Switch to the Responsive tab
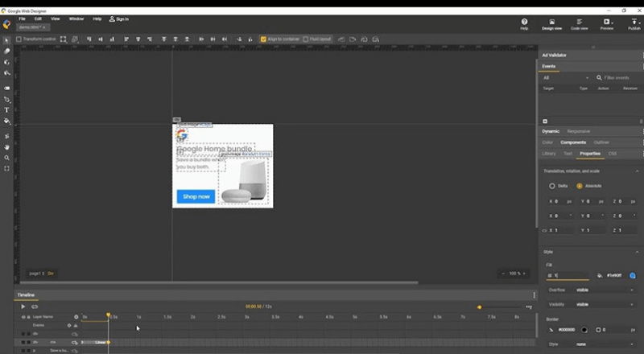Viewport: 644px width, 354px height. (x=578, y=131)
